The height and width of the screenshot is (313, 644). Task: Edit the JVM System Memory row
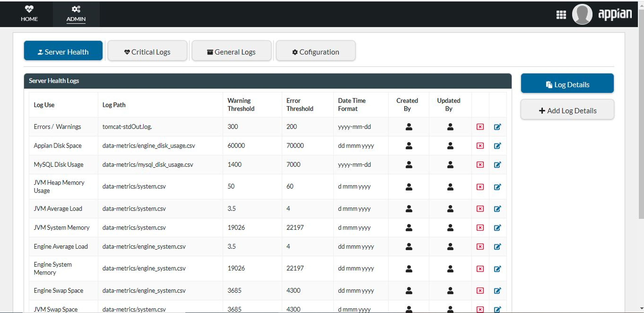click(x=497, y=228)
